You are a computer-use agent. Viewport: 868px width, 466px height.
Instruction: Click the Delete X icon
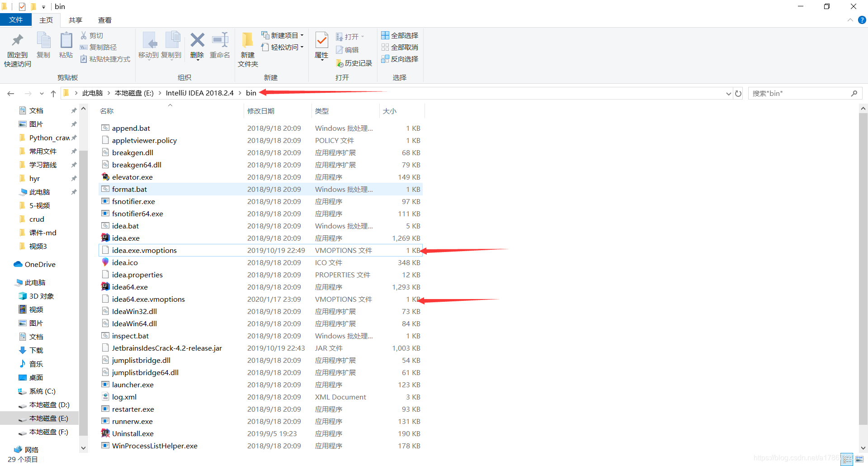(x=197, y=40)
